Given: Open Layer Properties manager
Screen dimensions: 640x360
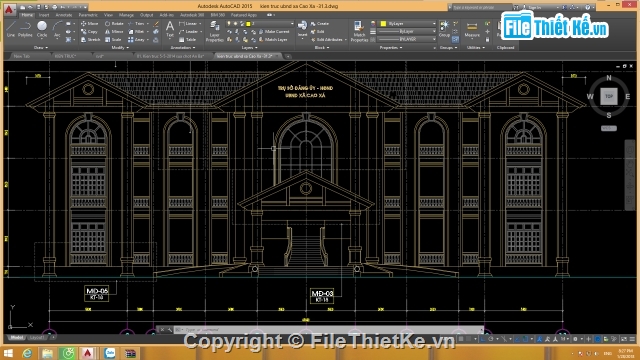Looking at the screenshot, I should (x=214, y=31).
